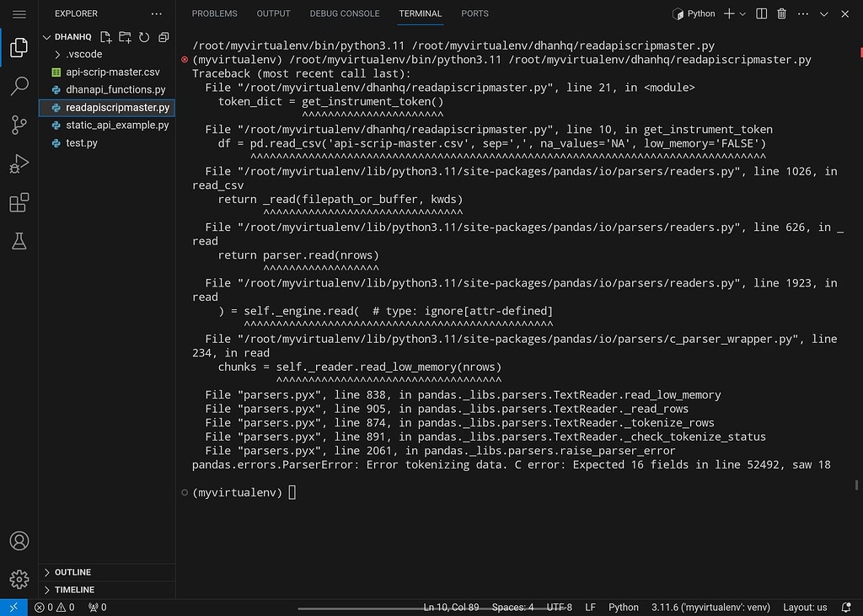863x616 pixels.
Task: Expand the OUTLINE section
Action: [107, 572]
